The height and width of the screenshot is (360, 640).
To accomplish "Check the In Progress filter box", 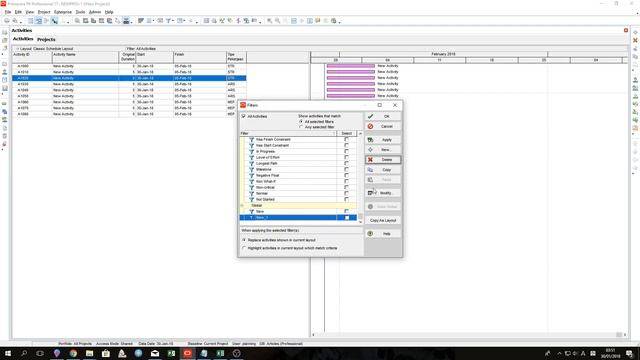I will (x=347, y=151).
